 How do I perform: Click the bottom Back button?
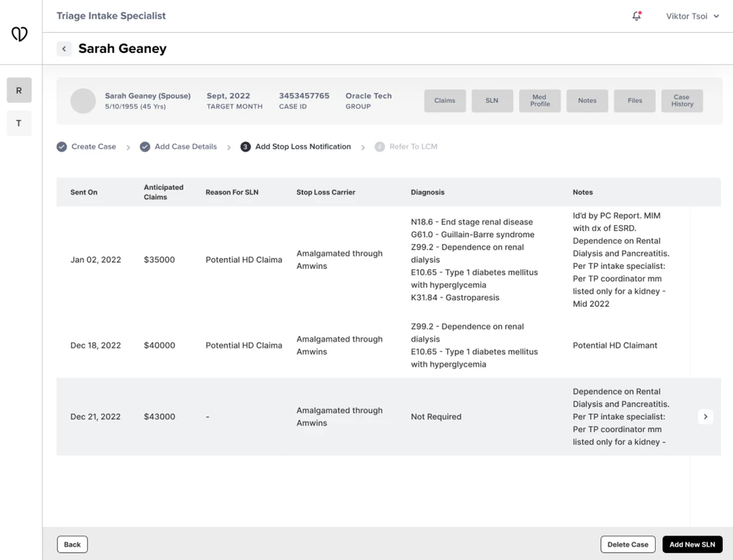click(x=72, y=544)
